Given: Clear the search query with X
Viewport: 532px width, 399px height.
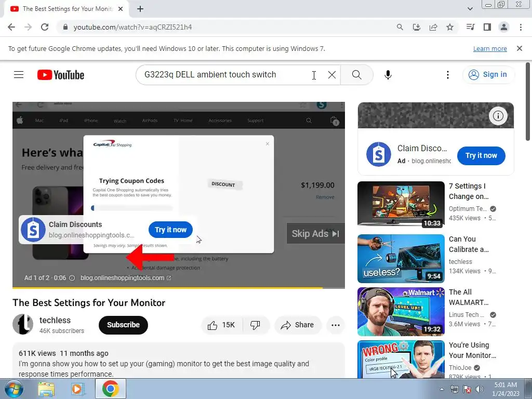Looking at the screenshot, I should (x=332, y=75).
